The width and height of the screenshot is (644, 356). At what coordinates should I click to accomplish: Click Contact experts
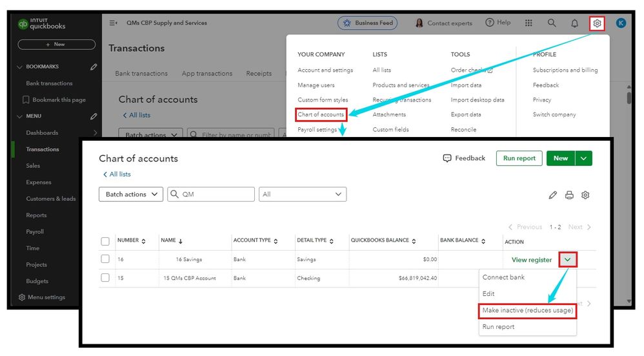(443, 23)
